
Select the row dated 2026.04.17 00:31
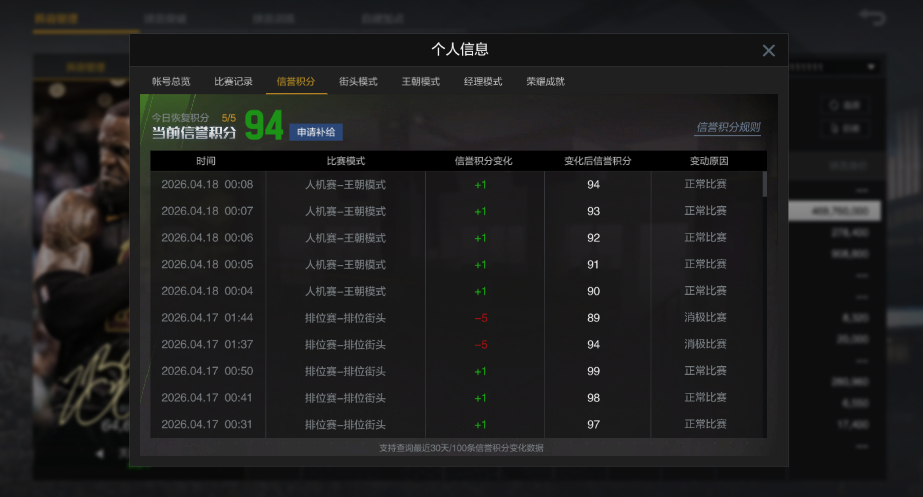click(x=456, y=424)
